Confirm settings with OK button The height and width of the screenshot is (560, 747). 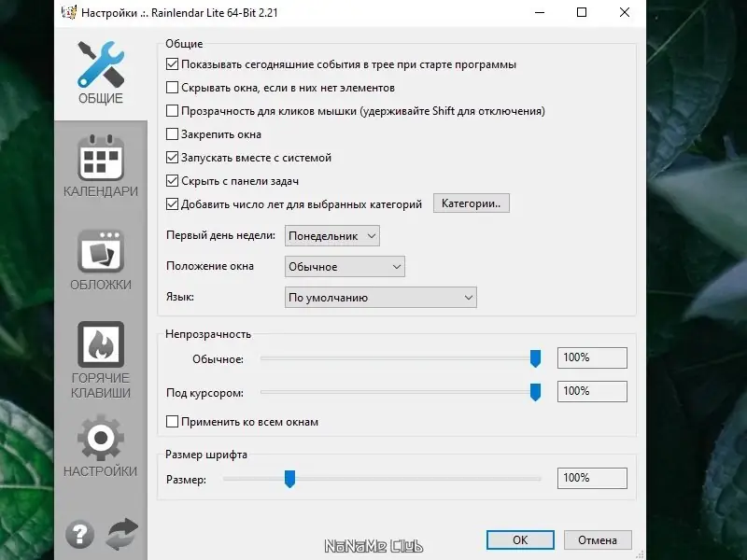(x=520, y=540)
